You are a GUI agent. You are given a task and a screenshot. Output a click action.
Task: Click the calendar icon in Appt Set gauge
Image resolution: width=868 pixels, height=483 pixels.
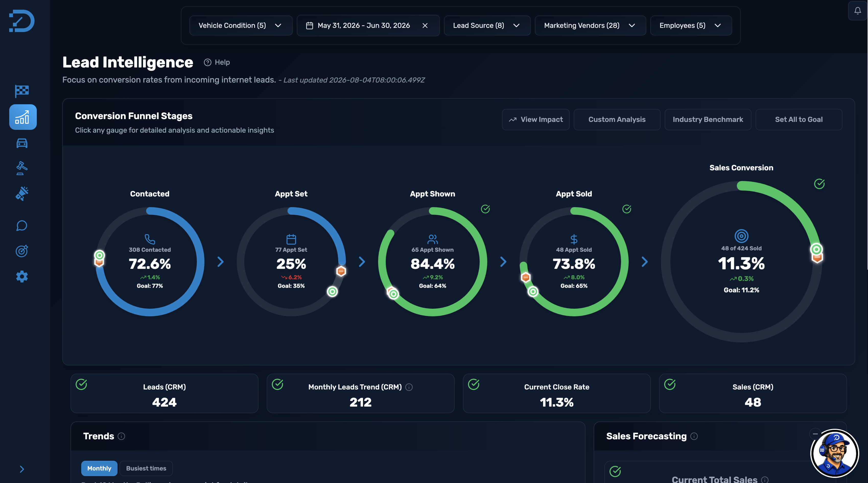(x=291, y=239)
